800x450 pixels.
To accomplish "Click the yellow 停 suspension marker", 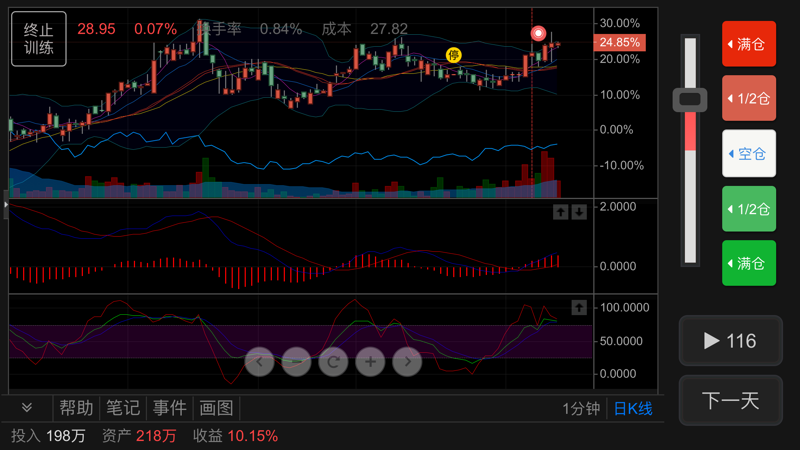I will tap(454, 55).
